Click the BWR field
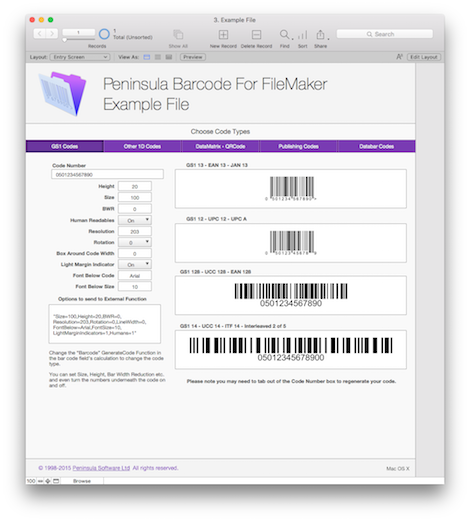Screen dimensions: 470x521 tap(135, 209)
